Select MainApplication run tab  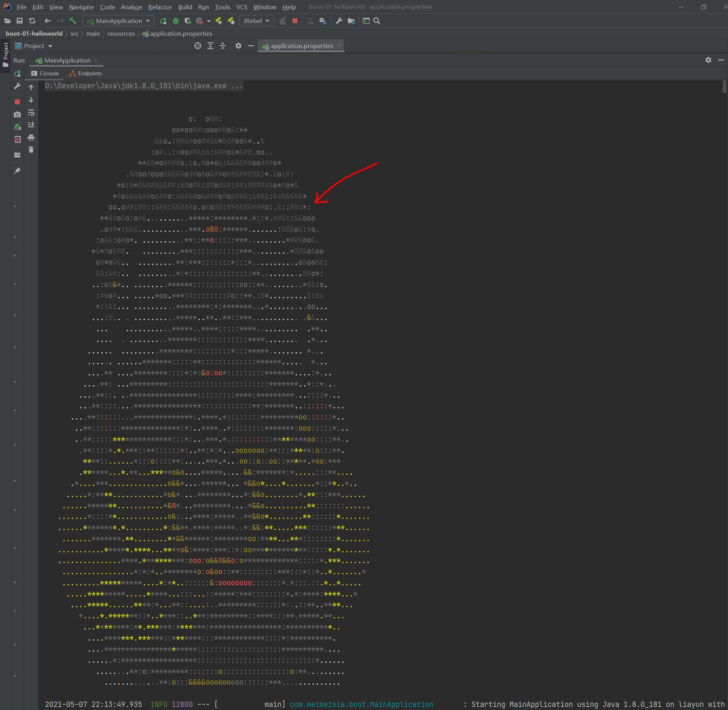tap(67, 60)
